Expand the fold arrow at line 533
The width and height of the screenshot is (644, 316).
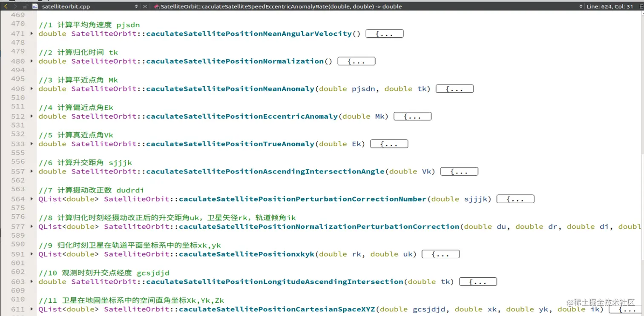point(32,144)
